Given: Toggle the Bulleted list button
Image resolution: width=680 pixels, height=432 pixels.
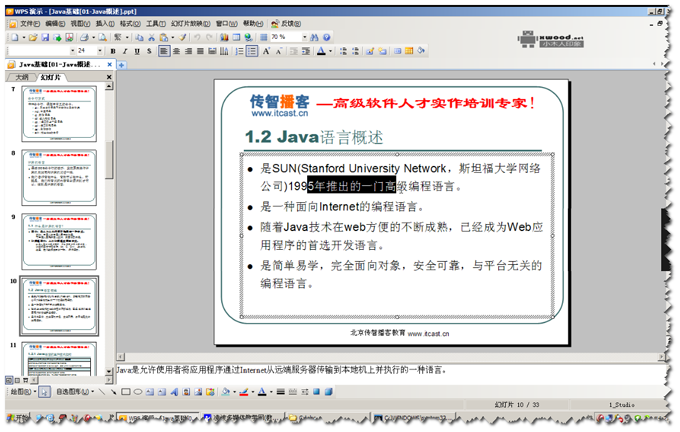Looking at the screenshot, I should click(252, 51).
